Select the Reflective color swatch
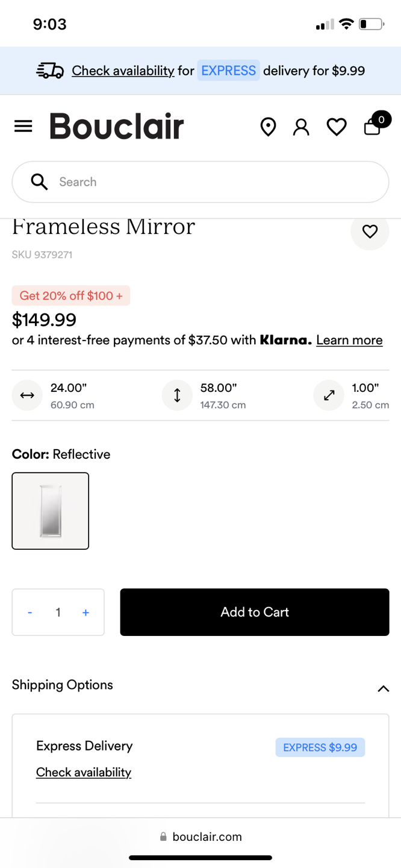The height and width of the screenshot is (868, 401). pos(50,511)
